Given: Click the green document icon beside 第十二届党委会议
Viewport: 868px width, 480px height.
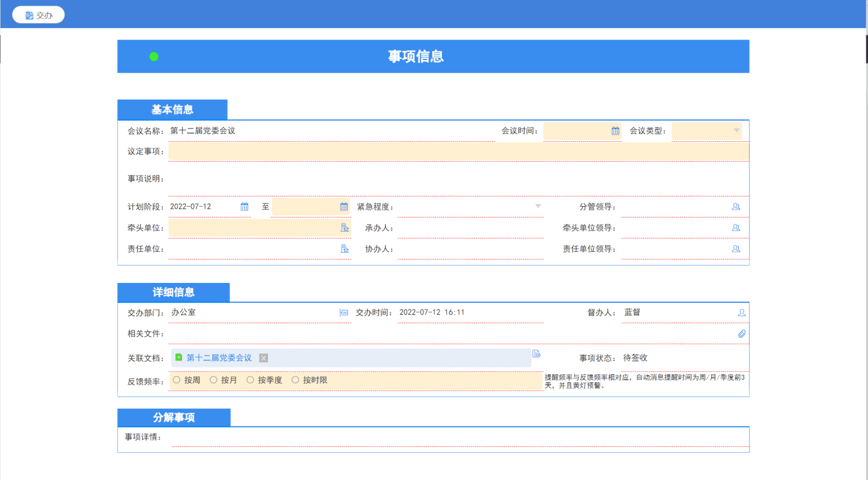Looking at the screenshot, I should tap(178, 357).
